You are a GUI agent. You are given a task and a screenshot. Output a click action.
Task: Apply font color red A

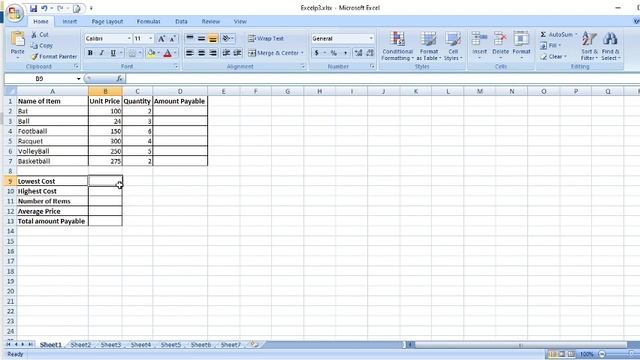coord(167,53)
